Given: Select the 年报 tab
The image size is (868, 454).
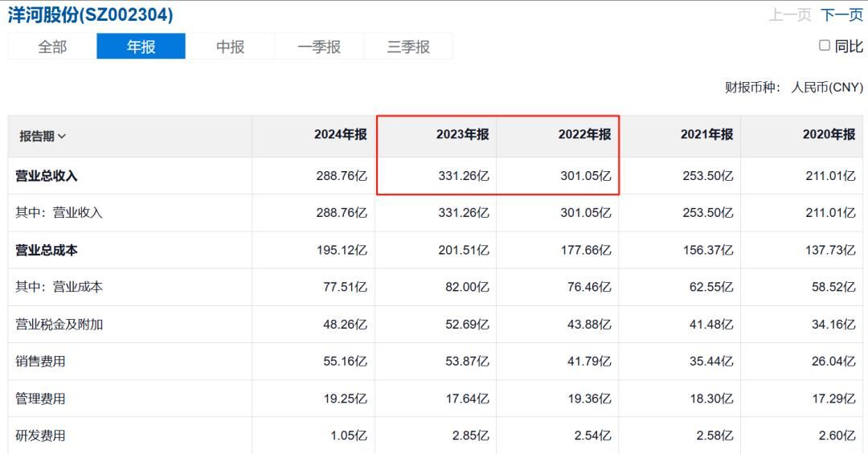Looking at the screenshot, I should pos(141,47).
